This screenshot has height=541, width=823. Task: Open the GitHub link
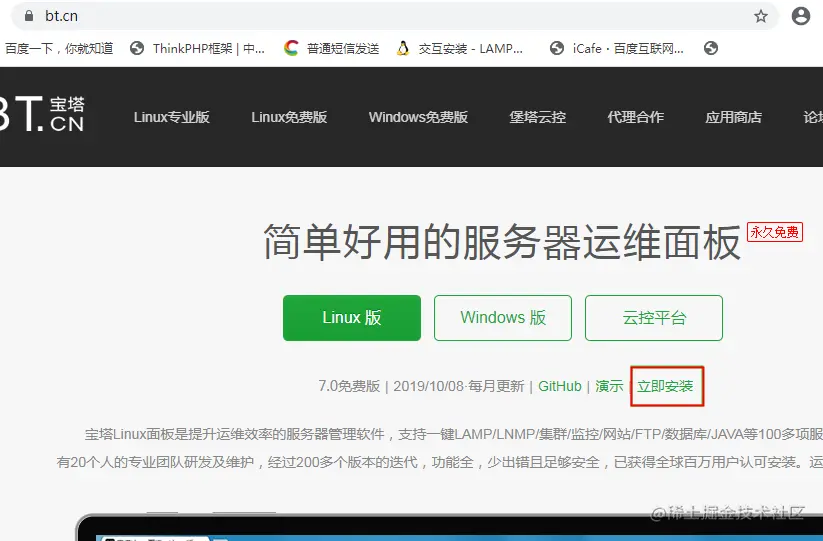[560, 386]
